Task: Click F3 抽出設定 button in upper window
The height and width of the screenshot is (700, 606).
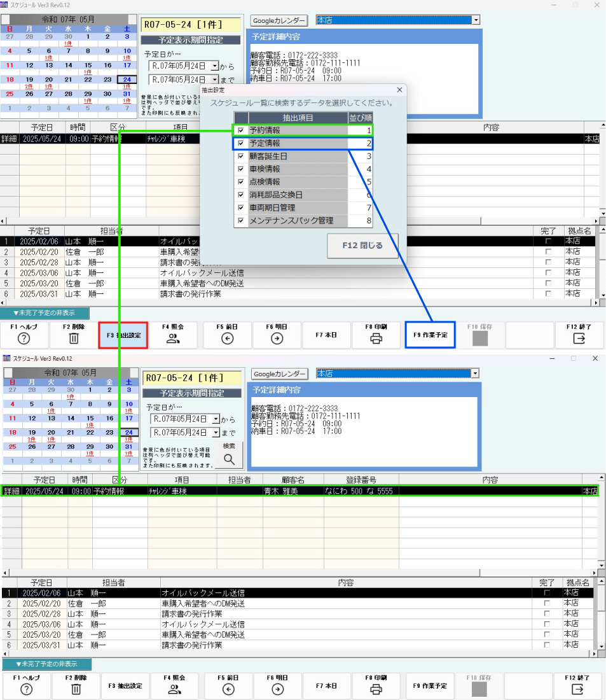Action: click(123, 335)
